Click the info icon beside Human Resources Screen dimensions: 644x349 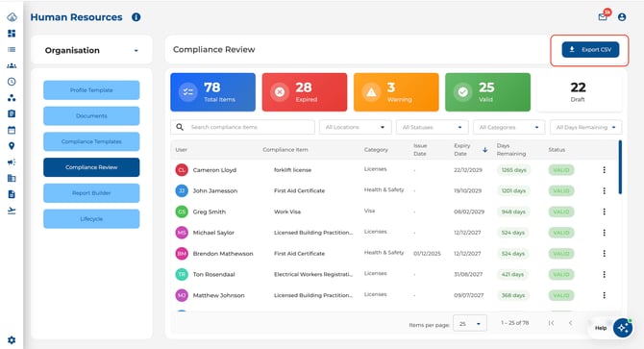[x=136, y=17]
